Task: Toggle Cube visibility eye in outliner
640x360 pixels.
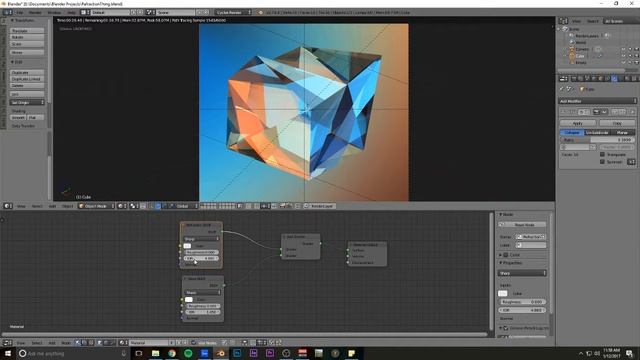Action: [623, 56]
